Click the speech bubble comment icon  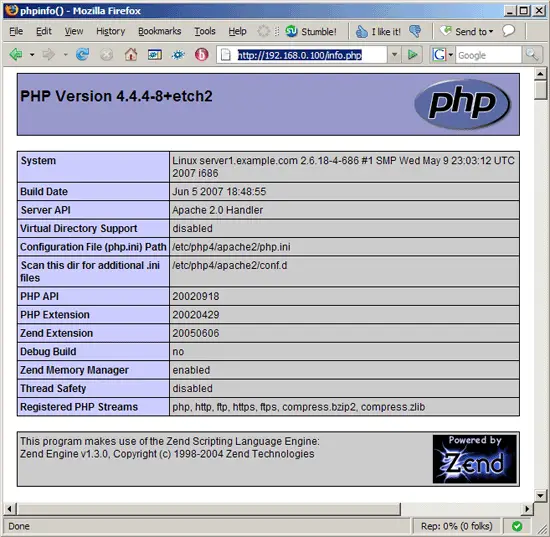point(509,31)
